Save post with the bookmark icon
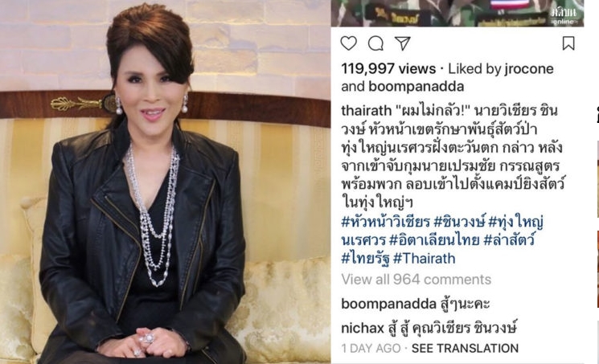Image resolution: width=599 pixels, height=364 pixels. click(568, 43)
